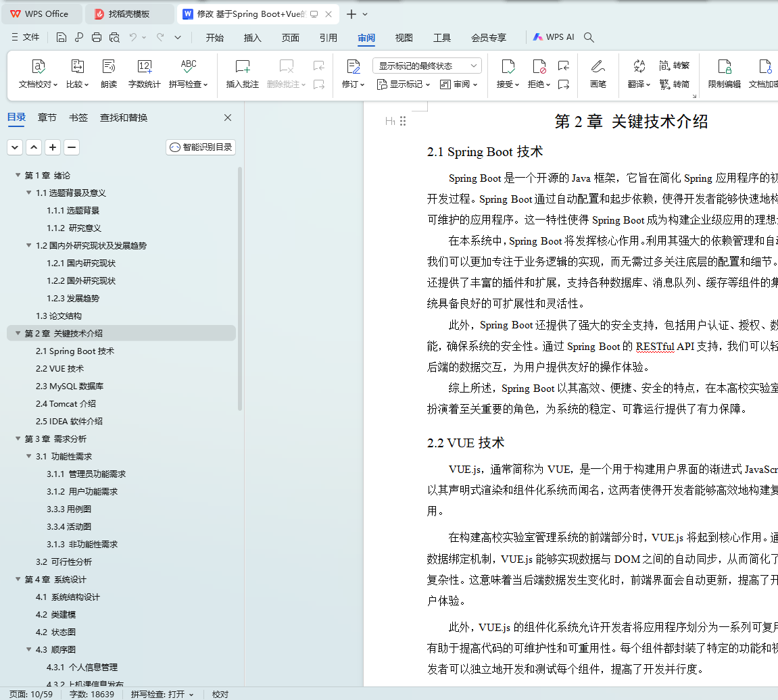The image size is (778, 700).
Task: Open the 显示标记的最终状态 dropdown
Action: 427,66
